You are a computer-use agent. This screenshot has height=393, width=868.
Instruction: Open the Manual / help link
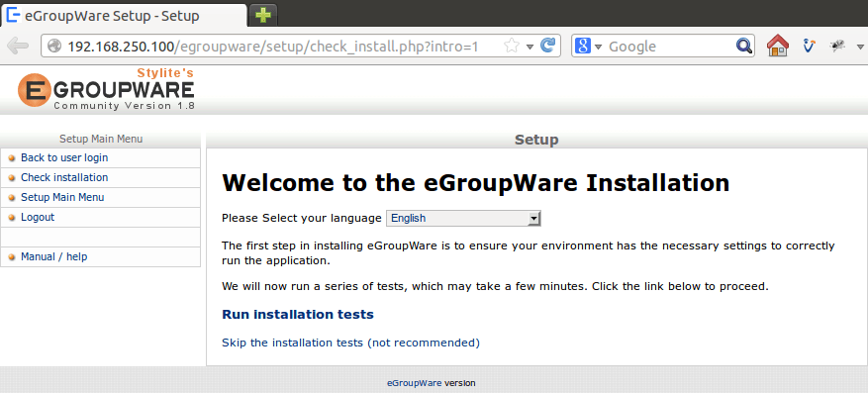coord(53,256)
